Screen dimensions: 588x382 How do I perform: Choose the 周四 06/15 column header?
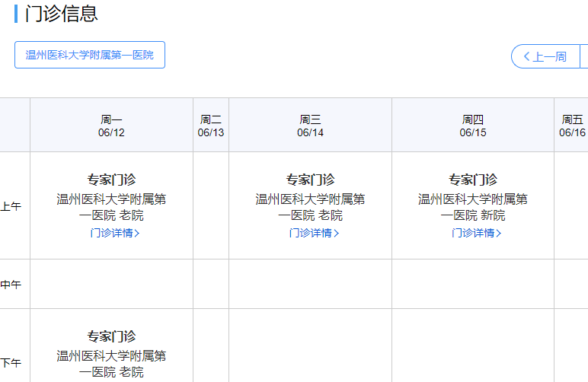click(x=473, y=126)
